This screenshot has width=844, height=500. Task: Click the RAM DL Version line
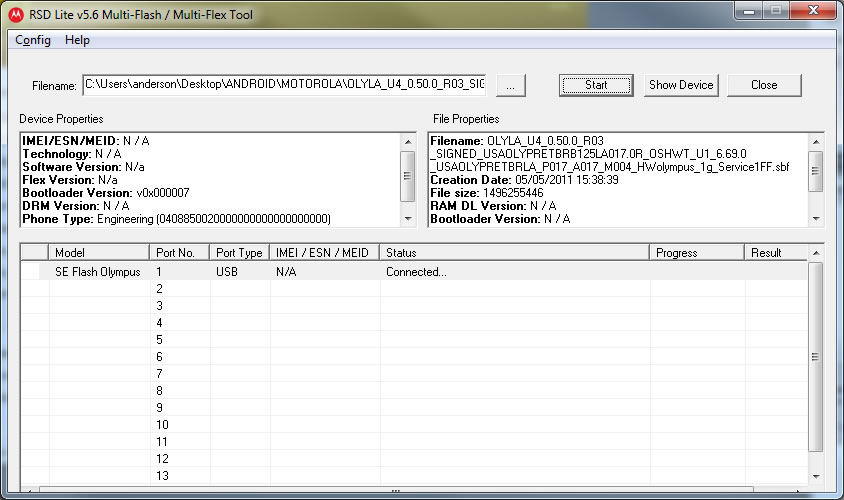(x=493, y=206)
